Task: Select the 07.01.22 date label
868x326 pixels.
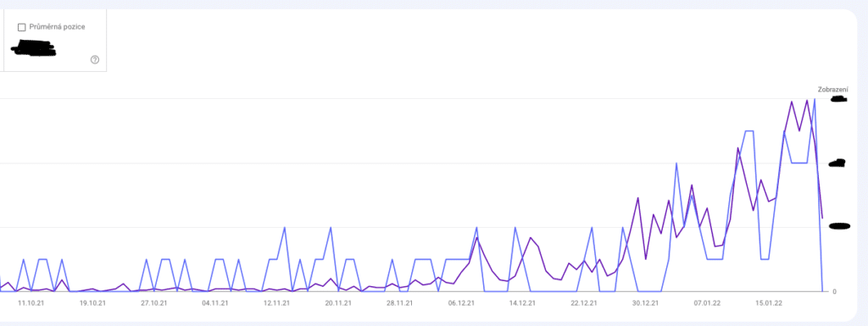Action: click(x=708, y=303)
